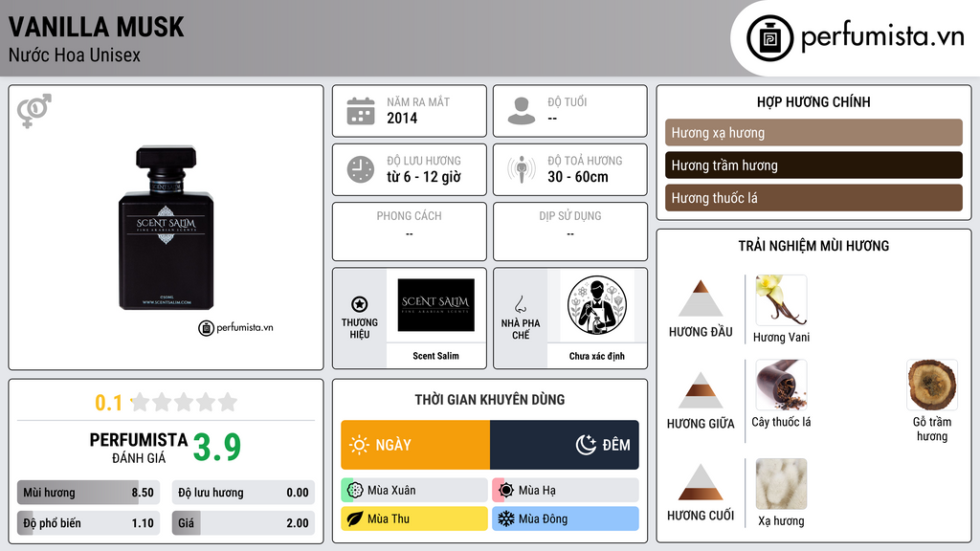The image size is (980, 551).
Task: Click the five-star rating icons
Action: coord(184,402)
